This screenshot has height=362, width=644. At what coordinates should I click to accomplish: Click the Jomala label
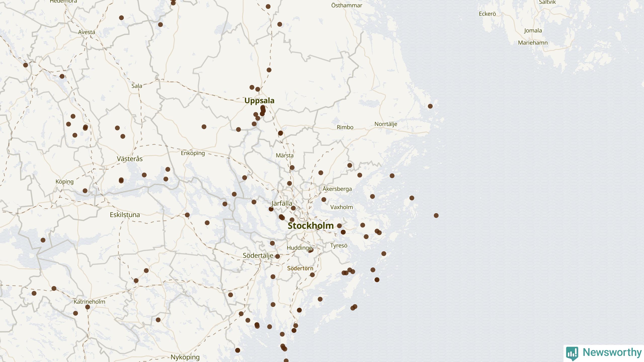pos(533,31)
